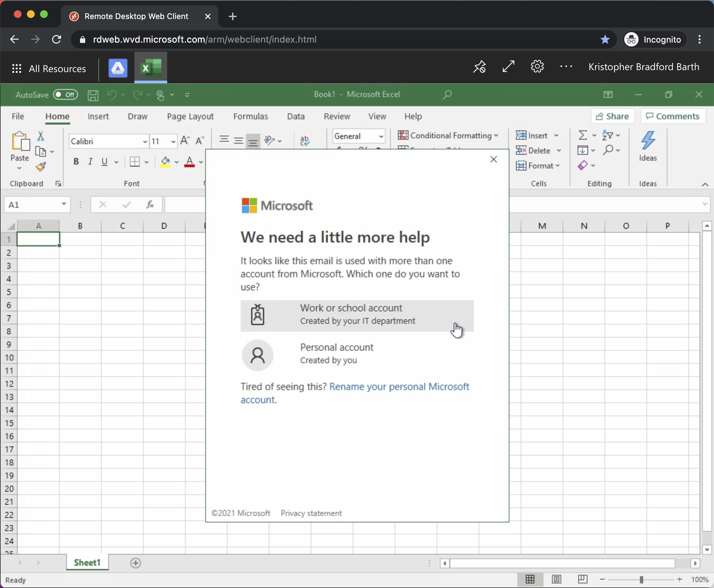Choose Work or school account
The width and height of the screenshot is (714, 588).
[x=357, y=315]
